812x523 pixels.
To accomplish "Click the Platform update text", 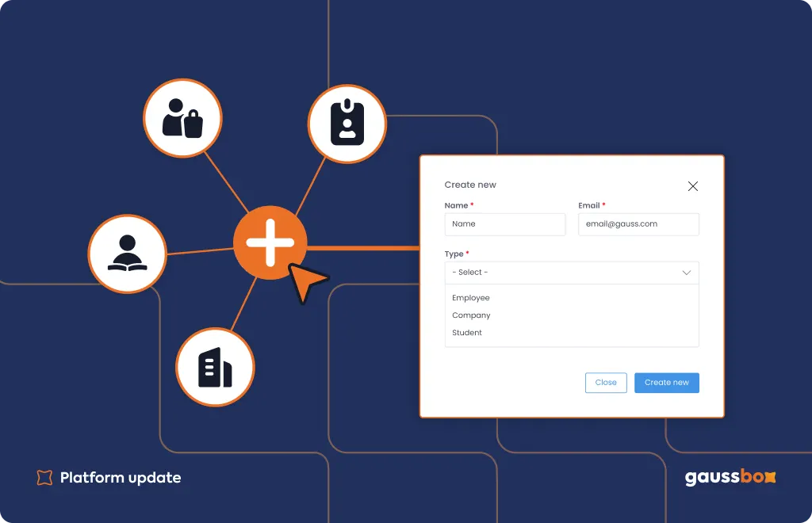I will (121, 478).
